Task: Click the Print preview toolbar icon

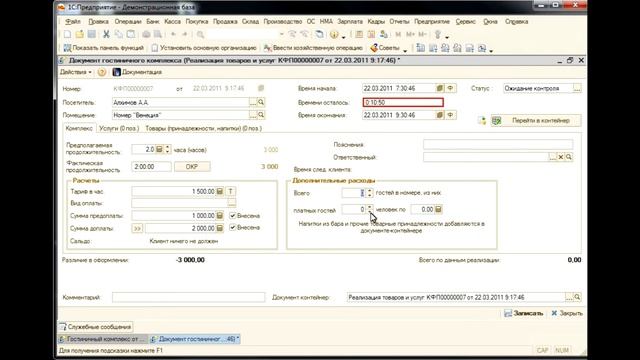Action: tap(158, 35)
